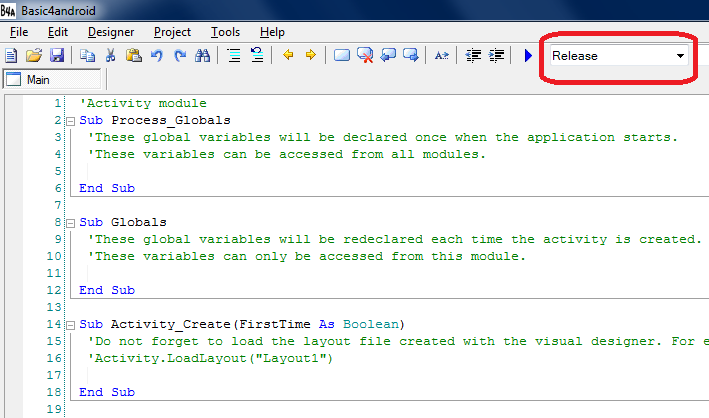Save the project with the floppy disk icon

click(57, 56)
